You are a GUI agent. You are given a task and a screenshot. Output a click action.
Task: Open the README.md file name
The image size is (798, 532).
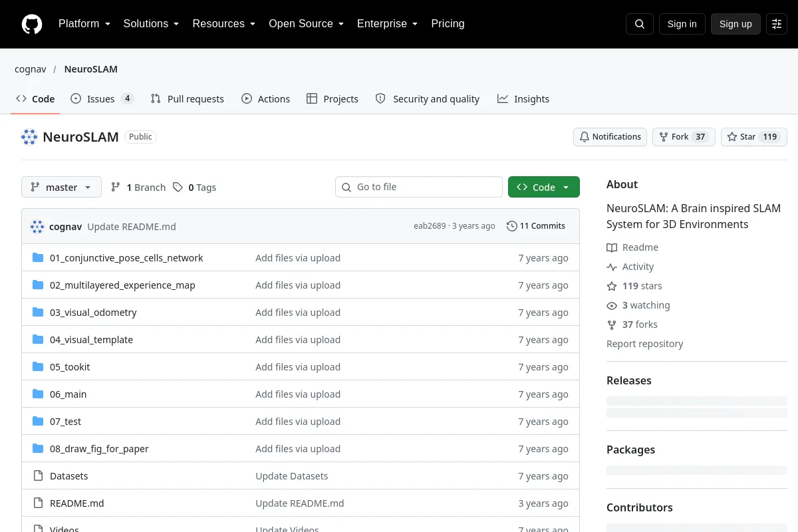click(77, 503)
